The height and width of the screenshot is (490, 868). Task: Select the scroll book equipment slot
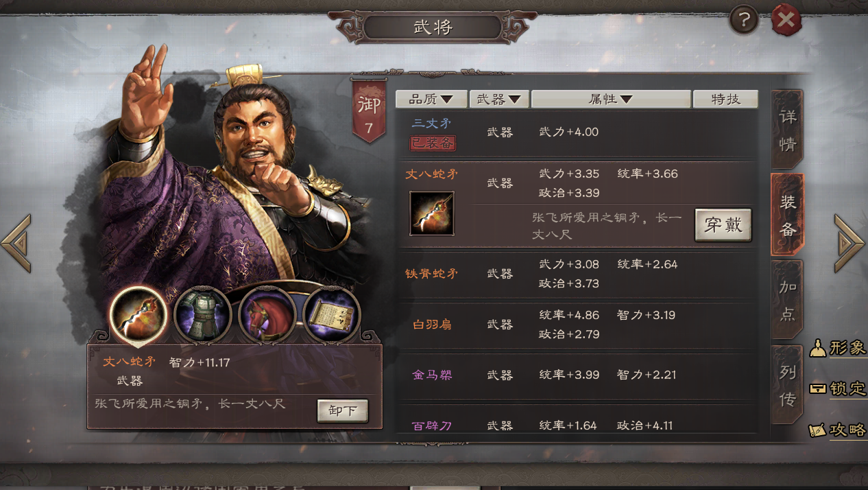[331, 315]
